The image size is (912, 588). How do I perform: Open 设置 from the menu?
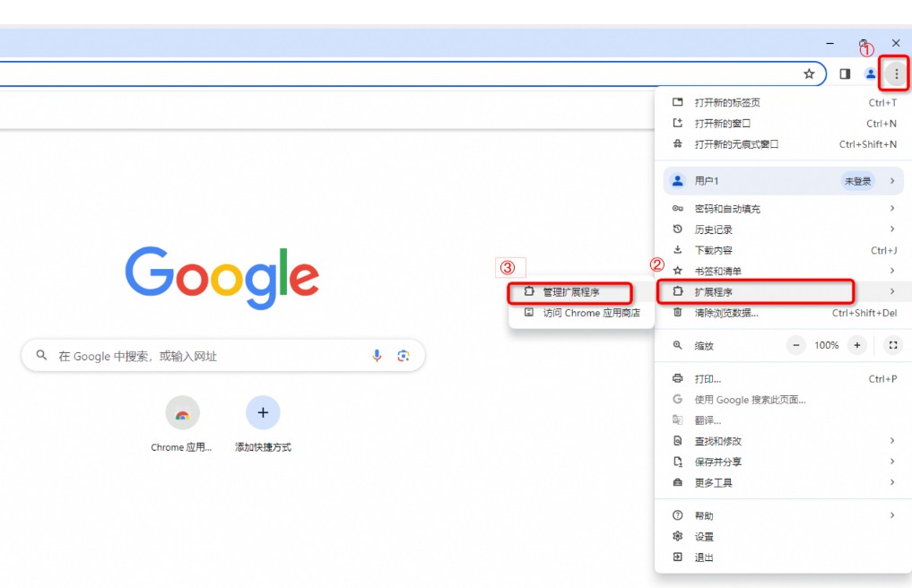click(x=784, y=536)
